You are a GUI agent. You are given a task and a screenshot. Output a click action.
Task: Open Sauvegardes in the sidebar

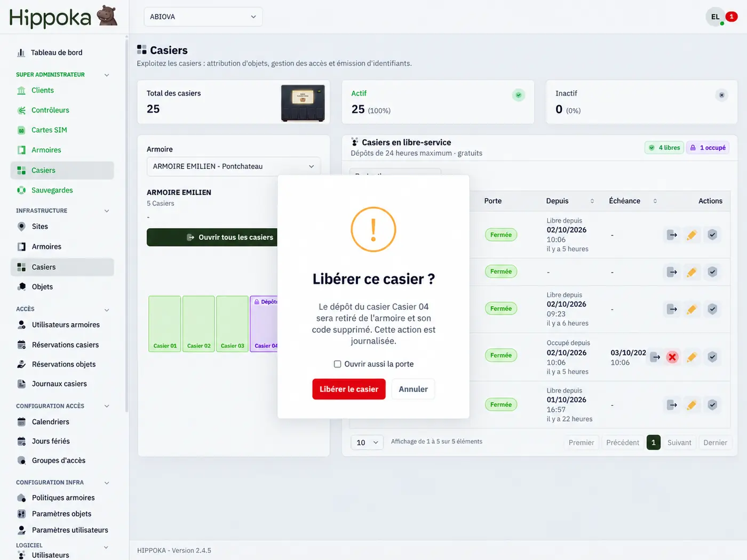pyautogui.click(x=52, y=190)
